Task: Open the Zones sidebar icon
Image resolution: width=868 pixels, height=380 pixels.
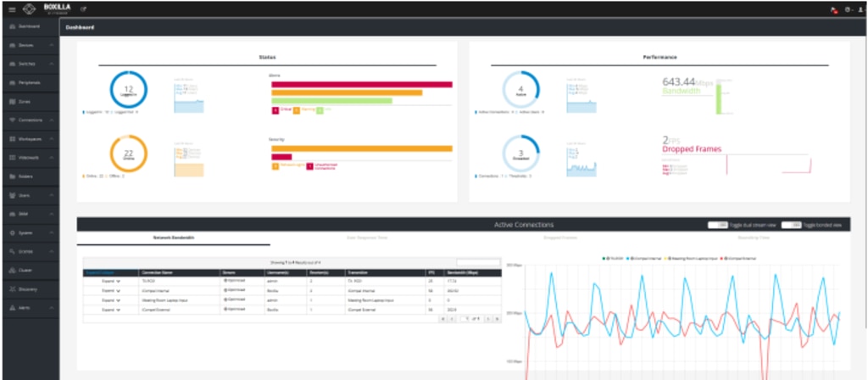Action: click(x=12, y=102)
